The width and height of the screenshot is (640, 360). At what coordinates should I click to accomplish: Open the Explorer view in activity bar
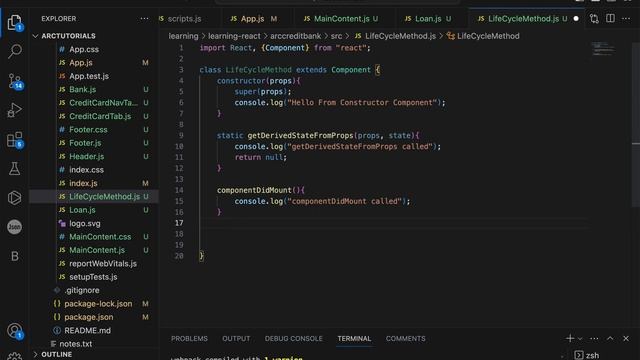tap(14, 22)
